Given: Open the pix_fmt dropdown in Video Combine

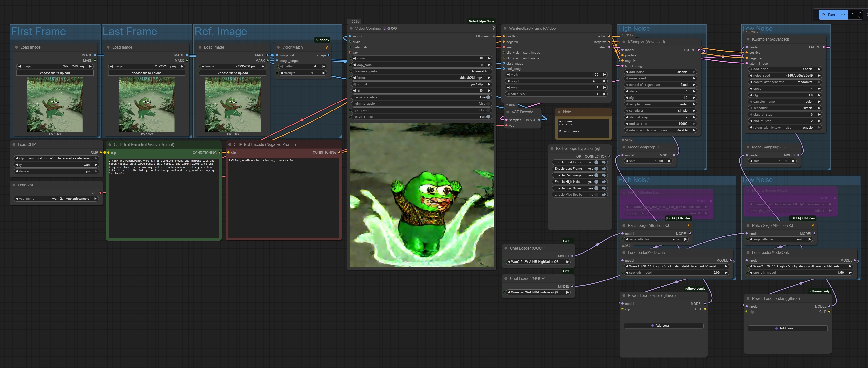Looking at the screenshot, I should point(422,84).
